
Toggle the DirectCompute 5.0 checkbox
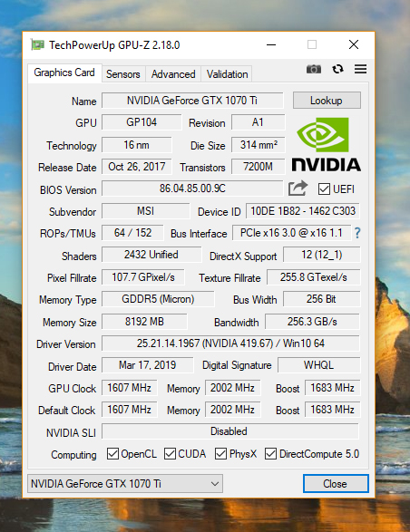pyautogui.click(x=270, y=454)
